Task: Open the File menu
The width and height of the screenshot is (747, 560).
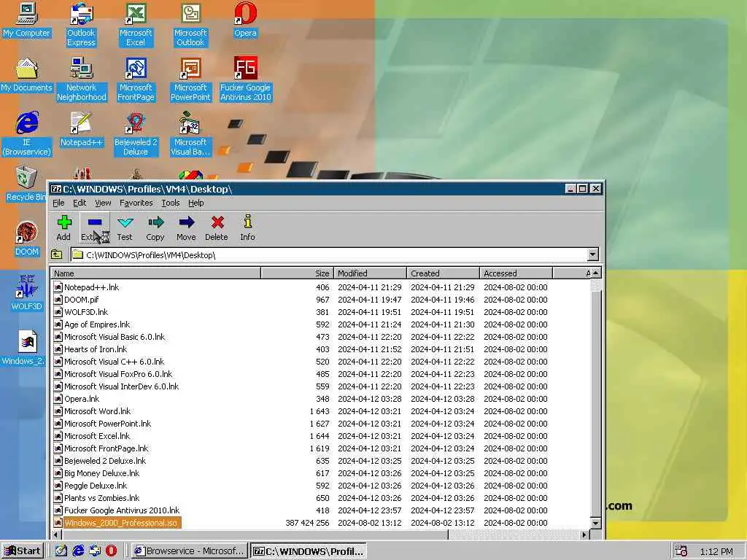Action: pyautogui.click(x=58, y=203)
